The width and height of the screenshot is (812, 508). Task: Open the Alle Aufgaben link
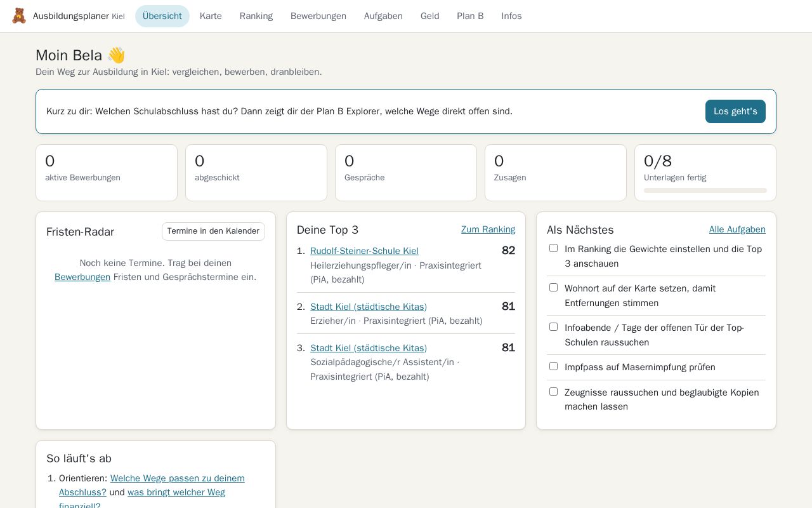click(x=737, y=229)
